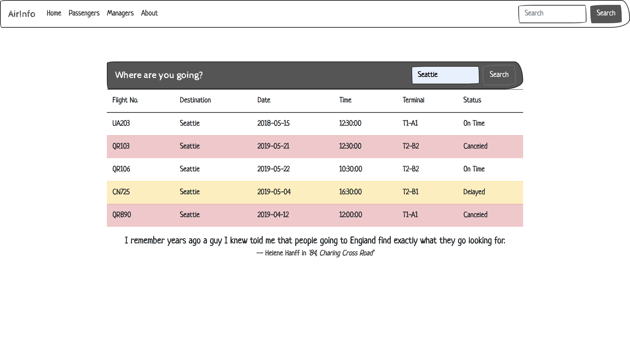630x364 pixels.
Task: Select the UA203 flight row
Action: [314, 123]
